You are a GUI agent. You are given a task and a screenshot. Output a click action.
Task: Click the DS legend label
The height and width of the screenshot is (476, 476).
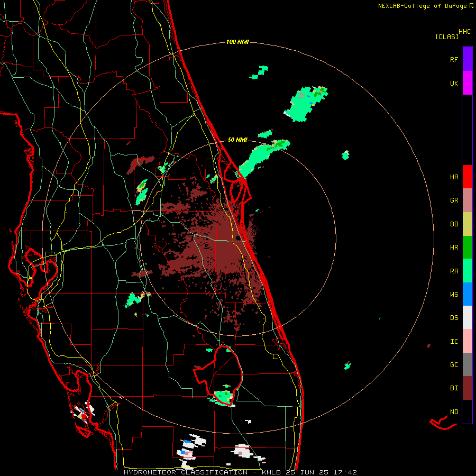pos(454,318)
